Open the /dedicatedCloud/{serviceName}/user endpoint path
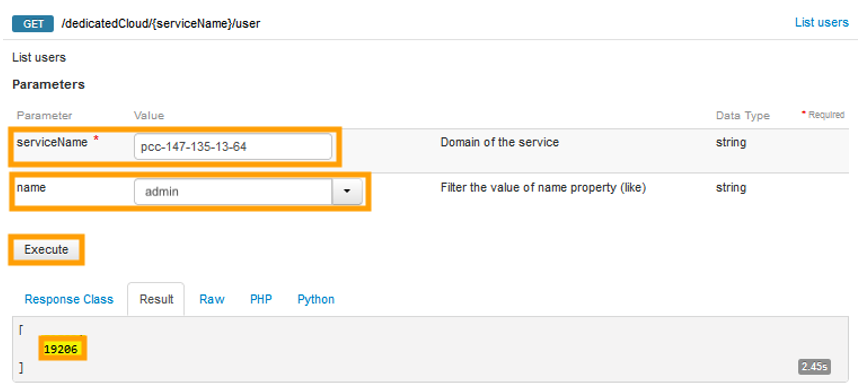Image resolution: width=859 pixels, height=391 pixels. 161,25
